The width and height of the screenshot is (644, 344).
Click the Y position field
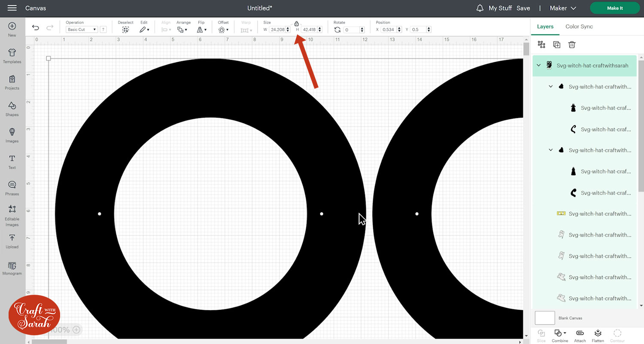click(418, 30)
